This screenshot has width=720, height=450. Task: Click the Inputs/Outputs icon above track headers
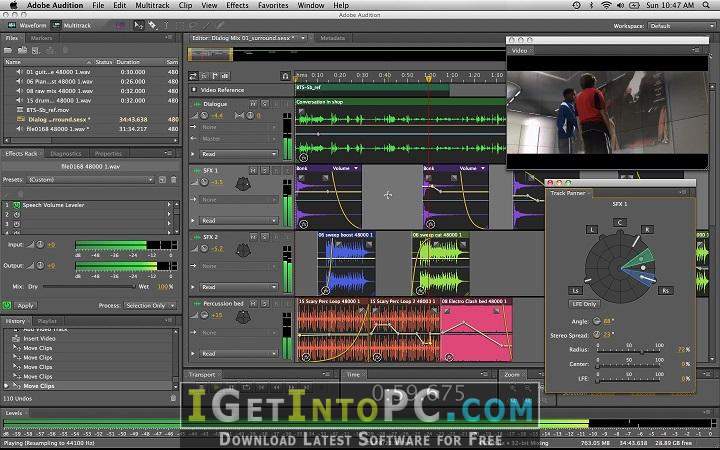(193, 76)
